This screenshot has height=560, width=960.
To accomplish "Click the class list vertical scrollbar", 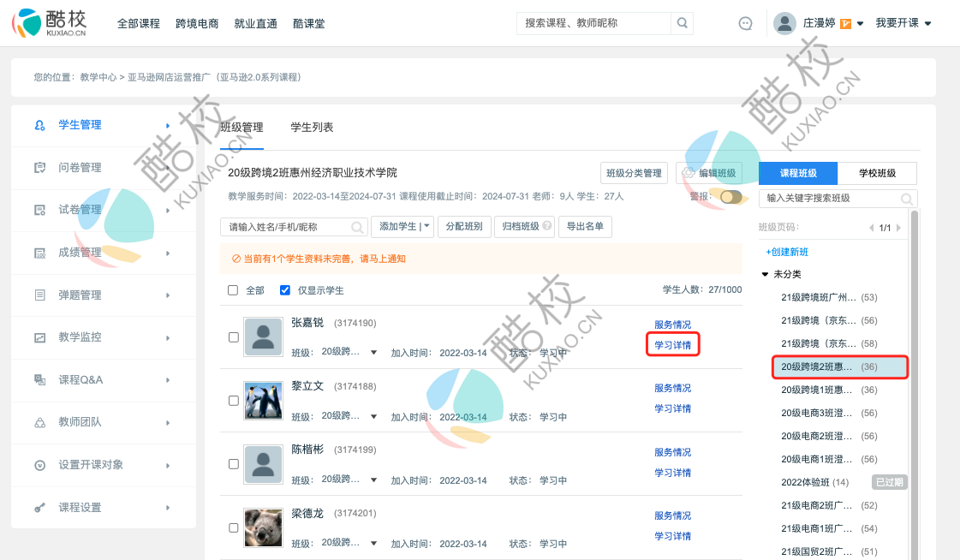I will [x=915, y=385].
